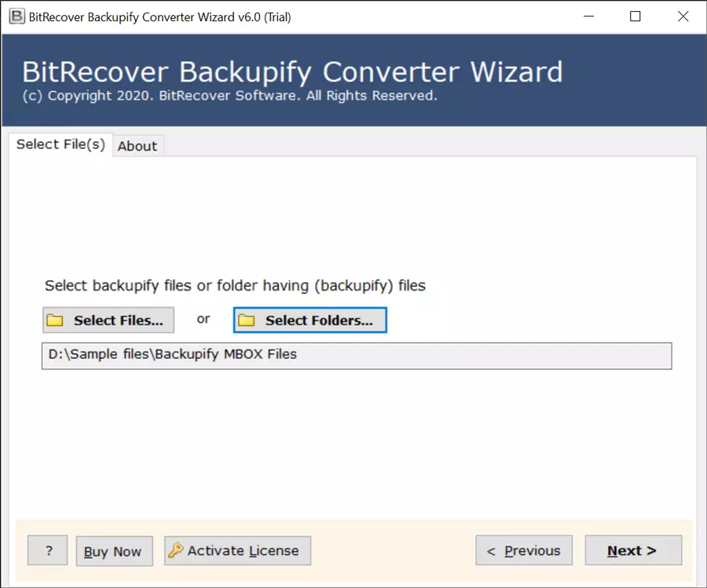The image size is (707, 588).
Task: Proceed with the Next > button
Action: (x=633, y=550)
